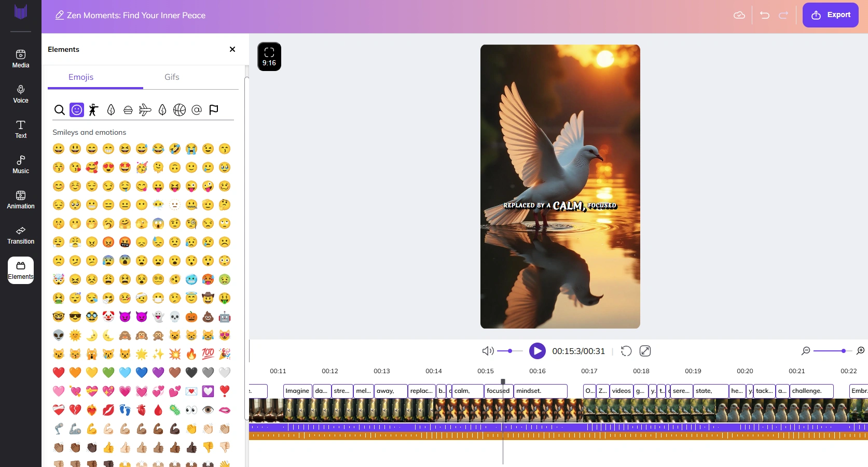Open the Animation panel
868x467 pixels.
coord(21,200)
